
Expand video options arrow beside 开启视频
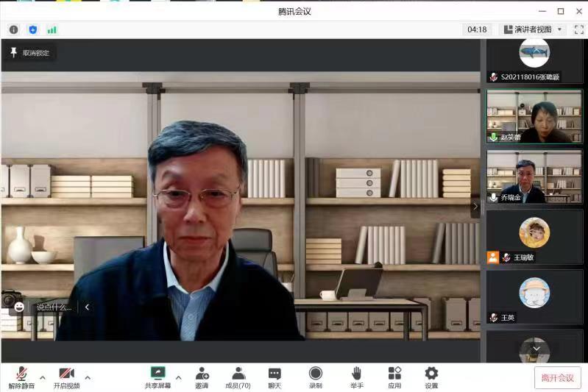coord(88,377)
